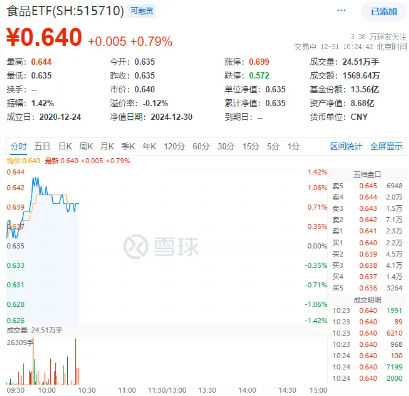Switch to the 月K tab
The height and width of the screenshot is (396, 409).
pos(107,146)
